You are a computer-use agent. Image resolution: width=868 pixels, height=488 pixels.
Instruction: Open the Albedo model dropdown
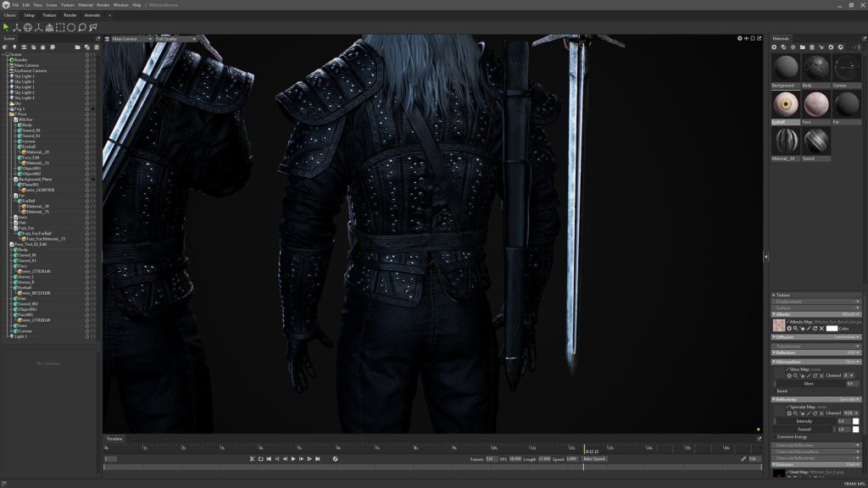(x=851, y=314)
